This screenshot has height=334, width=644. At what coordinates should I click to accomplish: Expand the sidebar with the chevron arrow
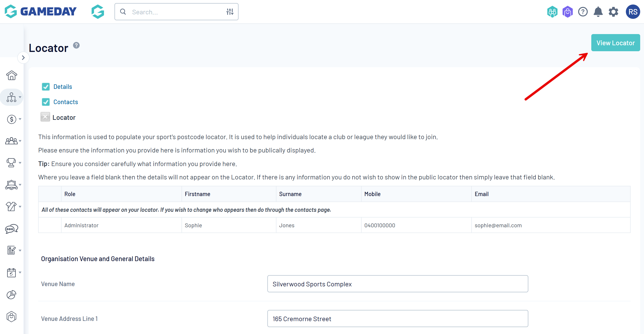click(23, 58)
